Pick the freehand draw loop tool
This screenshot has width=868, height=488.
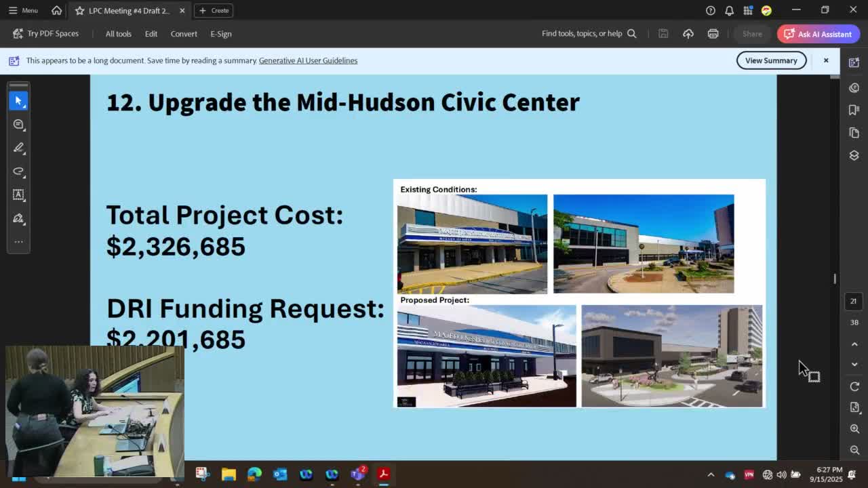tap(18, 171)
